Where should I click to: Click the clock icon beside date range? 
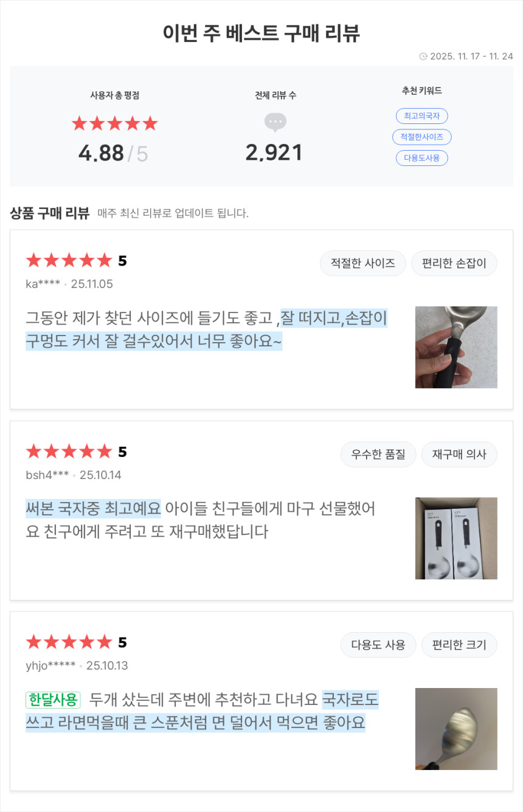pyautogui.click(x=423, y=57)
